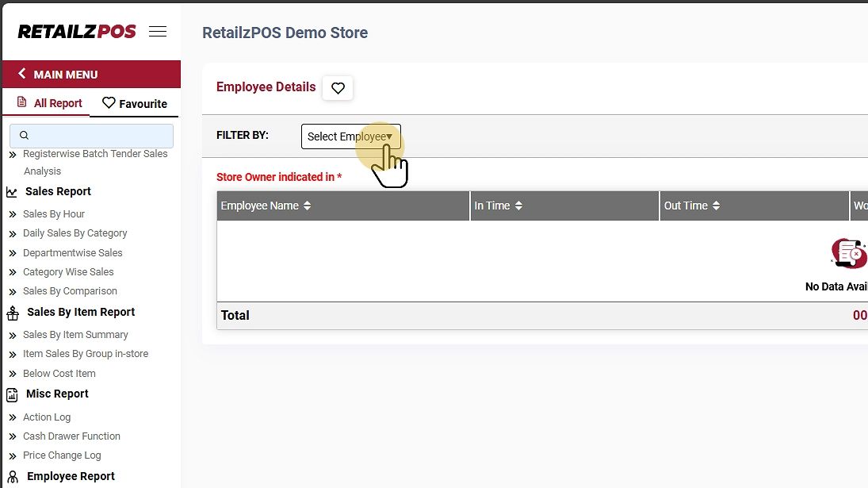Open the Price Change Log report

62,455
